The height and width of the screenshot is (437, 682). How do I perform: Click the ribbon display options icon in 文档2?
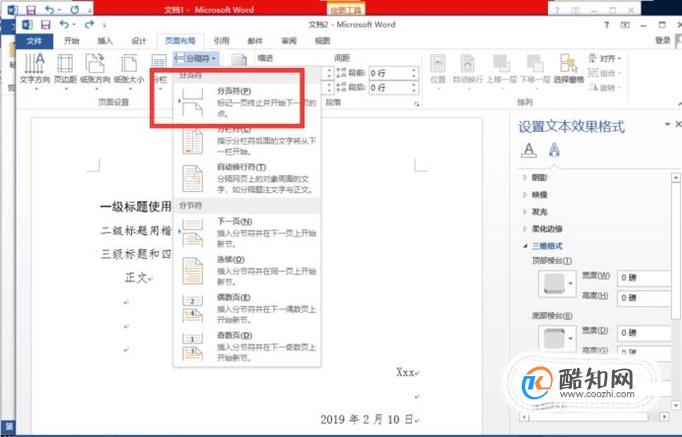tap(625, 25)
